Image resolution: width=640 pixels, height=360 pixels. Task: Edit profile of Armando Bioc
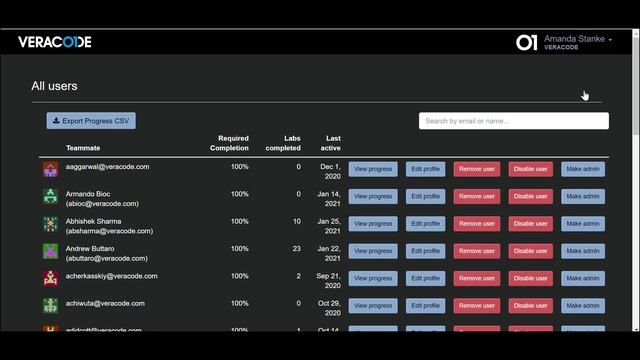(425, 196)
